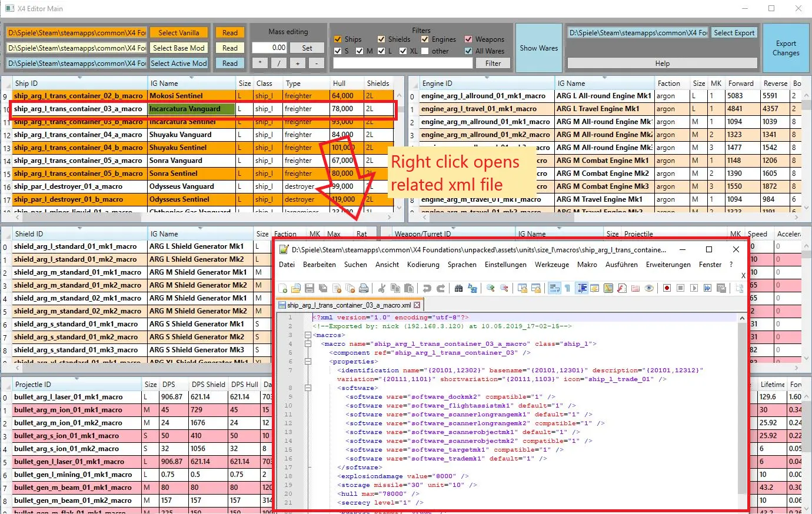This screenshot has height=514, width=812.
Task: Click the Cut scissors icon in Notepad++
Action: coord(382,288)
